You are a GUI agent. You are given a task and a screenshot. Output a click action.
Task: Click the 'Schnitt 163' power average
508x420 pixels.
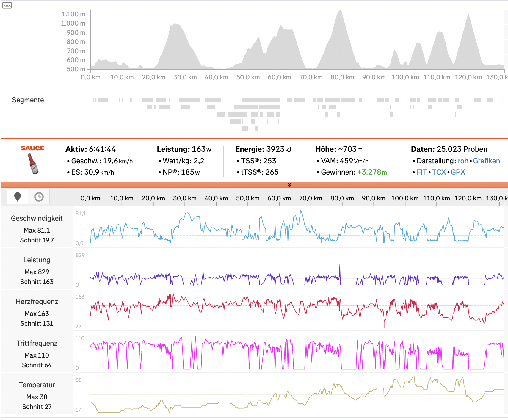37,282
